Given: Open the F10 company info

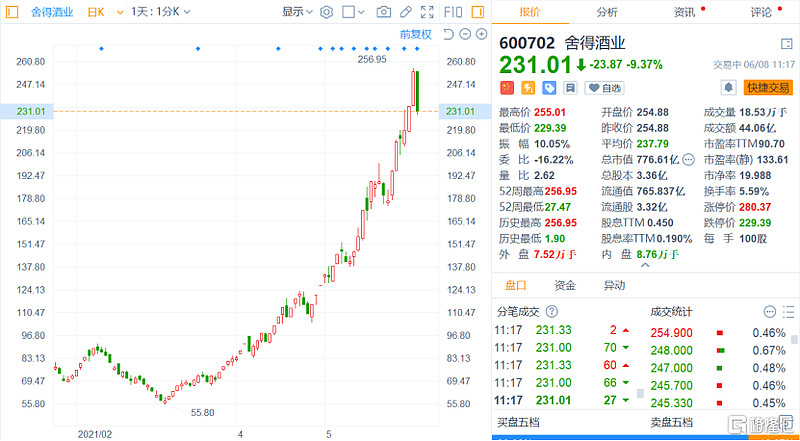Looking at the screenshot, I should click(454, 12).
